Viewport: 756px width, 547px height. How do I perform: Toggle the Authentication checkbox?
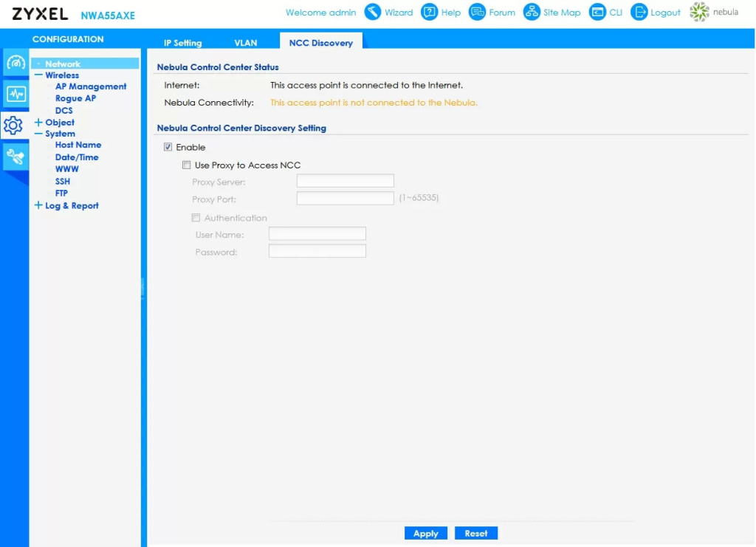196,218
